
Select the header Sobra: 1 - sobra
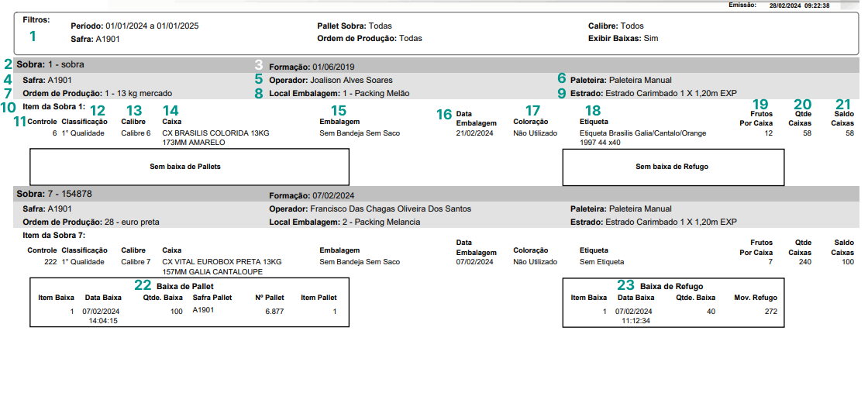[x=50, y=65]
